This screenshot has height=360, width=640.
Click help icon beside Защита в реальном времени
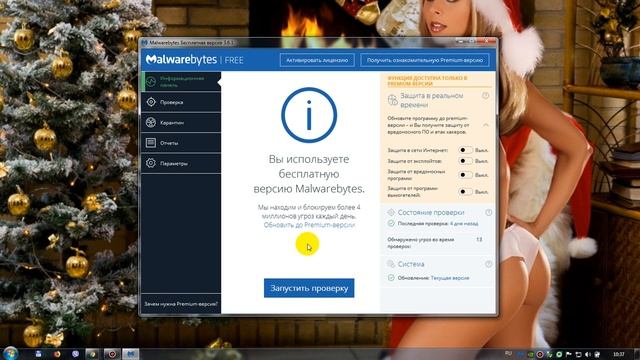[485, 96]
